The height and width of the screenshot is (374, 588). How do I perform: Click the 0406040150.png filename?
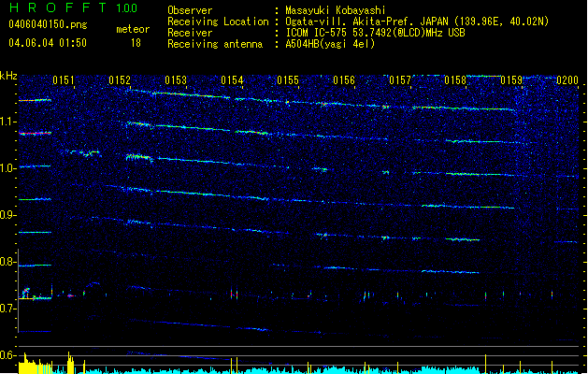click(47, 26)
